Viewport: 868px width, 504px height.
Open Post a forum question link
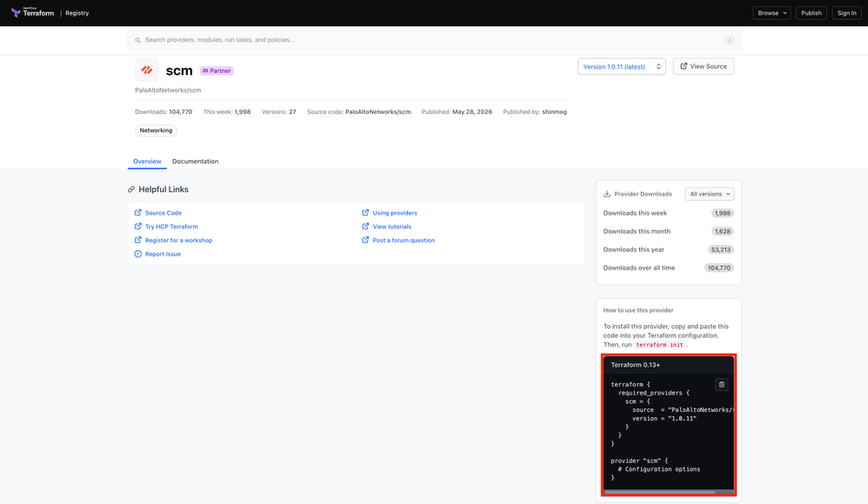click(x=404, y=241)
